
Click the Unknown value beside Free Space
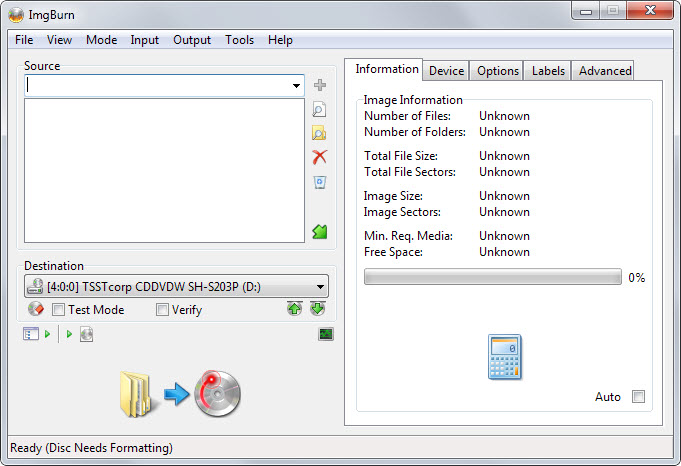pyautogui.click(x=504, y=252)
